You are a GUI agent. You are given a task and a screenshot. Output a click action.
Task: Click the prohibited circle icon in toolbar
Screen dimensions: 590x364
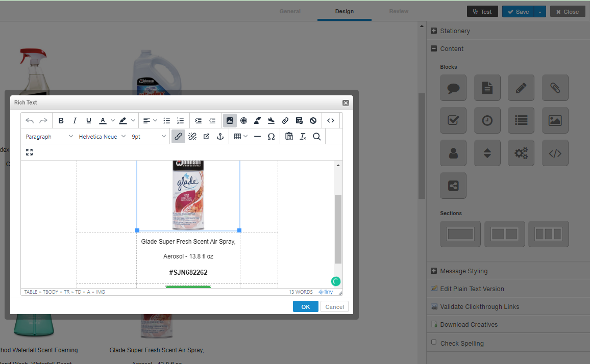pyautogui.click(x=313, y=121)
